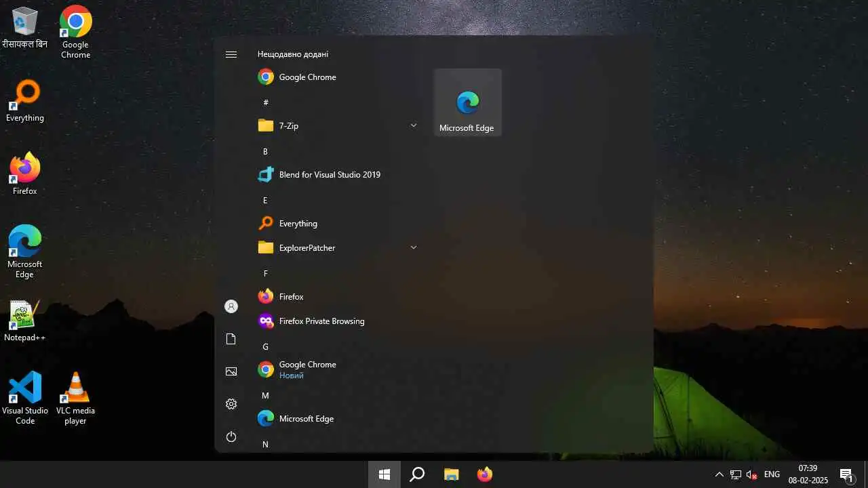This screenshot has height=488, width=868.
Task: Launch Google Chrome under recently added
Action: coord(338,77)
